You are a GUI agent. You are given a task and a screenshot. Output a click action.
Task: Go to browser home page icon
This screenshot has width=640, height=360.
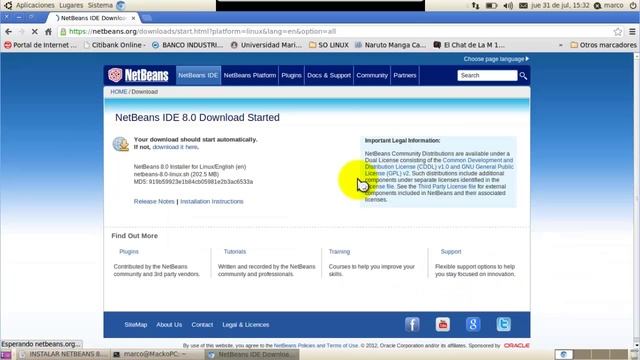tap(48, 31)
